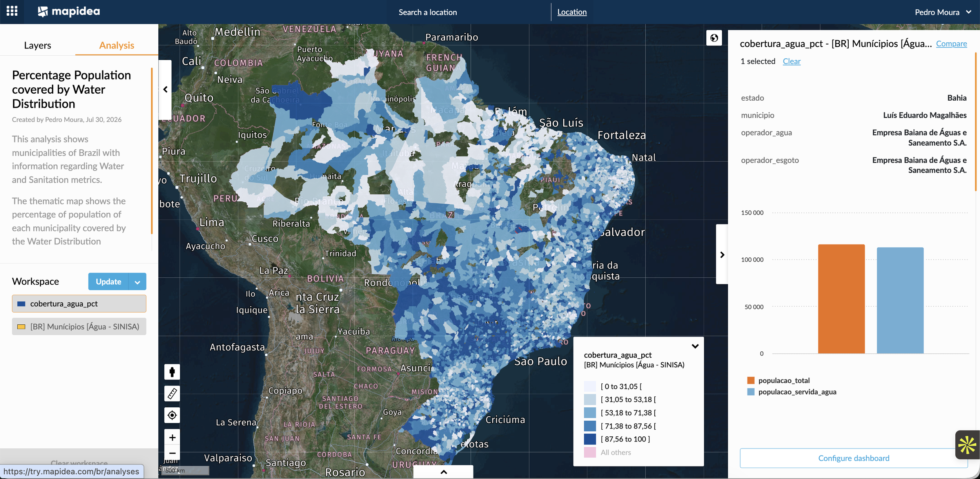980x479 pixels.
Task: Select the ruler measure tool
Action: point(172,393)
